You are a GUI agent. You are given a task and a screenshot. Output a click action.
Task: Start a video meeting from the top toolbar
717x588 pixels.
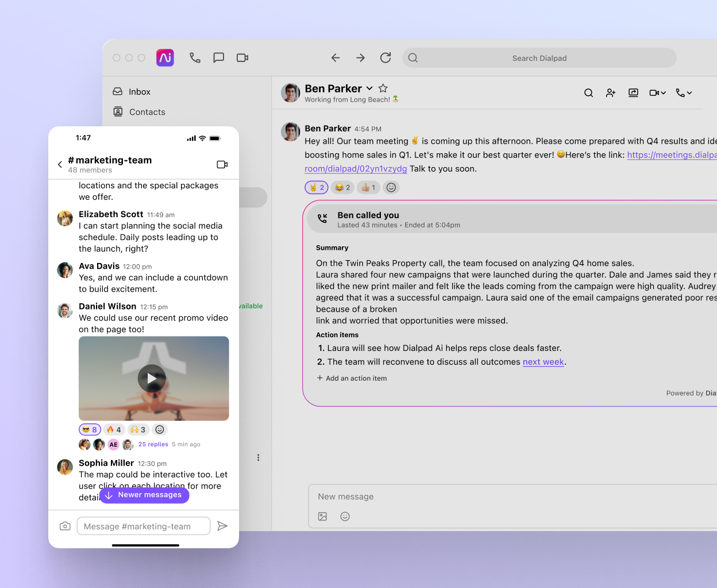coord(242,57)
